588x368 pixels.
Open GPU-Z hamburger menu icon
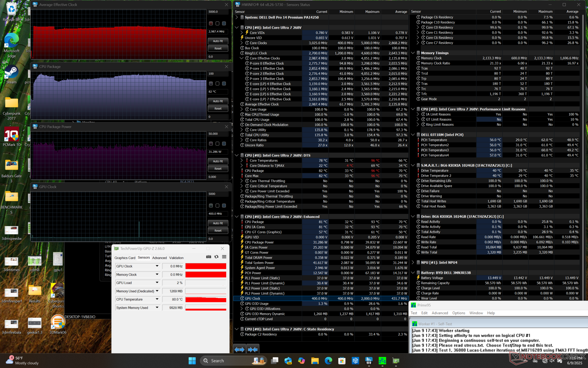pos(224,257)
